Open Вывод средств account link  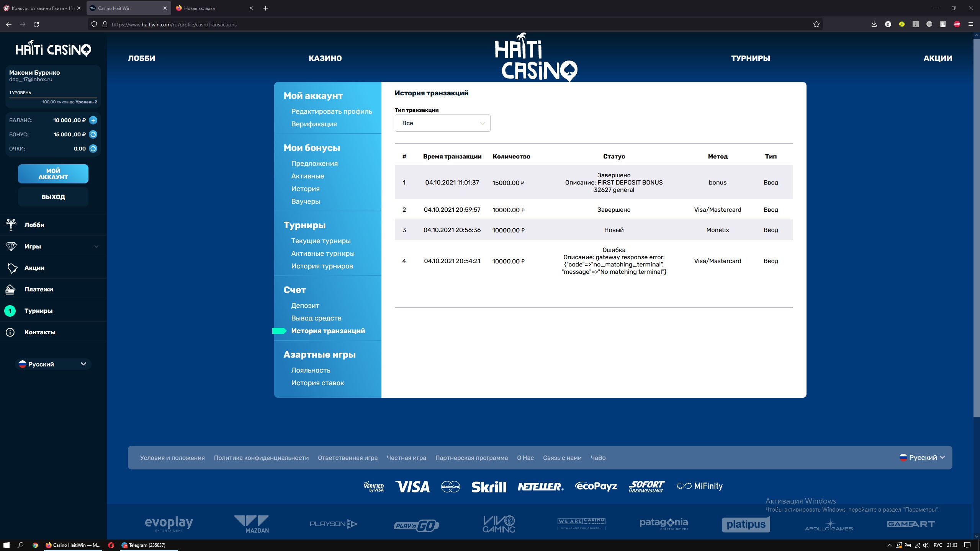pos(316,318)
